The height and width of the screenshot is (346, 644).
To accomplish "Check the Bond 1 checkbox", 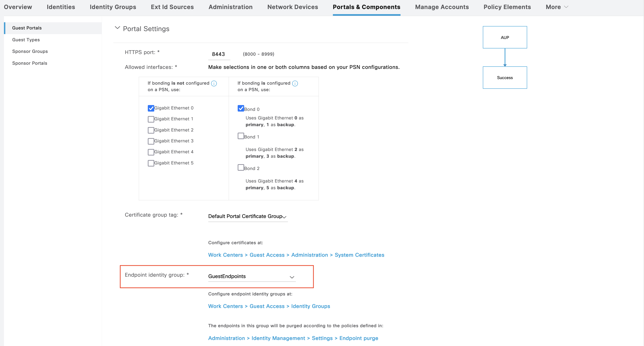I will [240, 136].
